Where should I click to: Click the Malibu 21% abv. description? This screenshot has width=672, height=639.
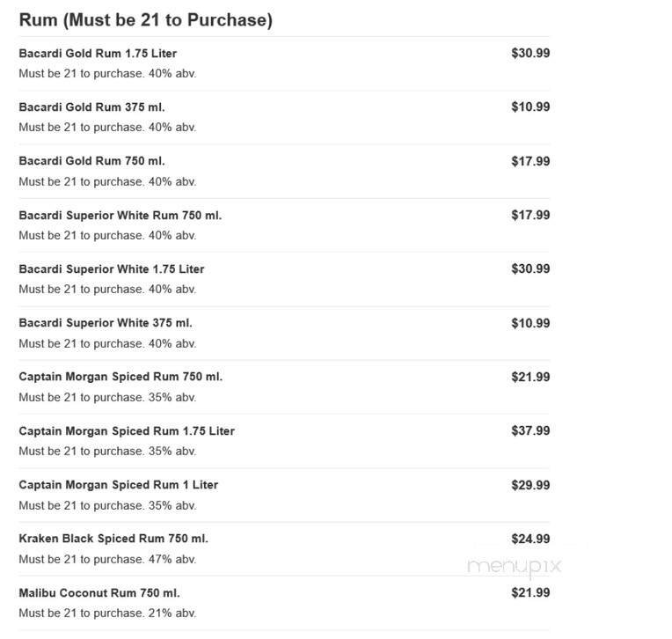tap(107, 613)
